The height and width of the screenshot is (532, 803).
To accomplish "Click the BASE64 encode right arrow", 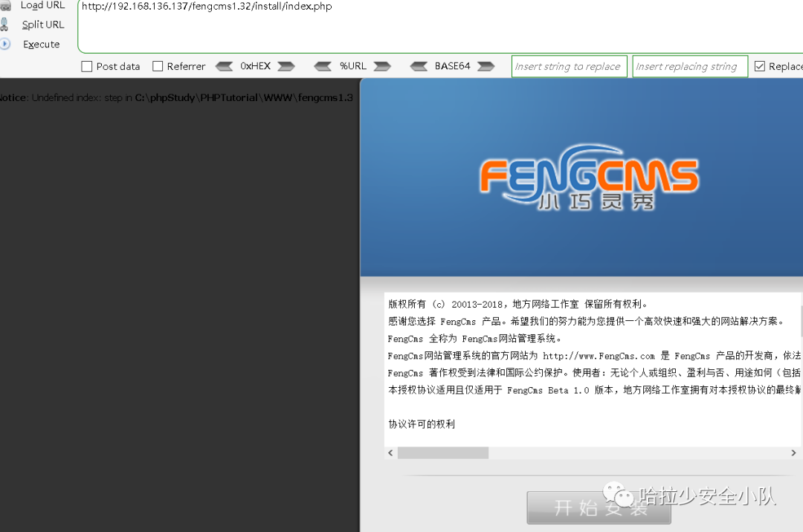I will 486,66.
